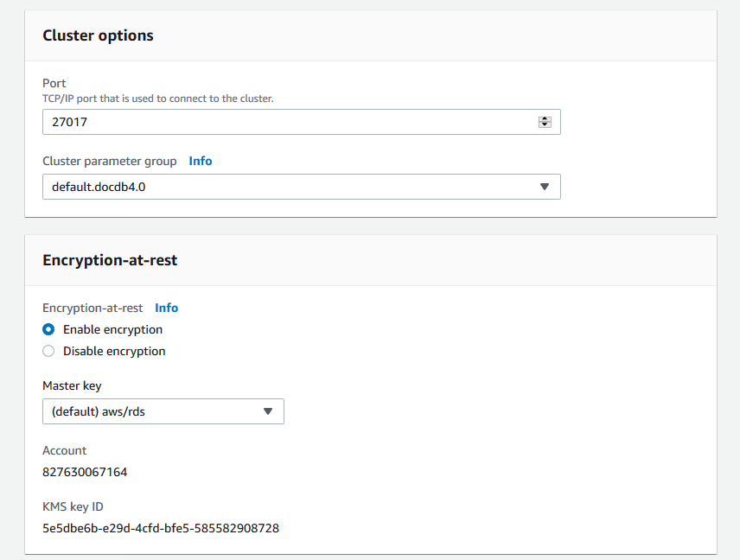Click the Cluster options section header
This screenshot has width=740, height=560.
tap(98, 35)
